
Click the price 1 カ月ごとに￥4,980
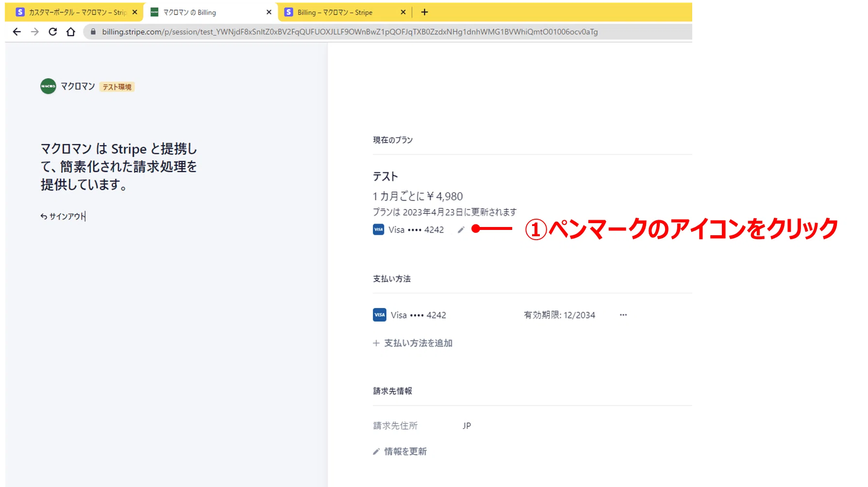(x=418, y=196)
